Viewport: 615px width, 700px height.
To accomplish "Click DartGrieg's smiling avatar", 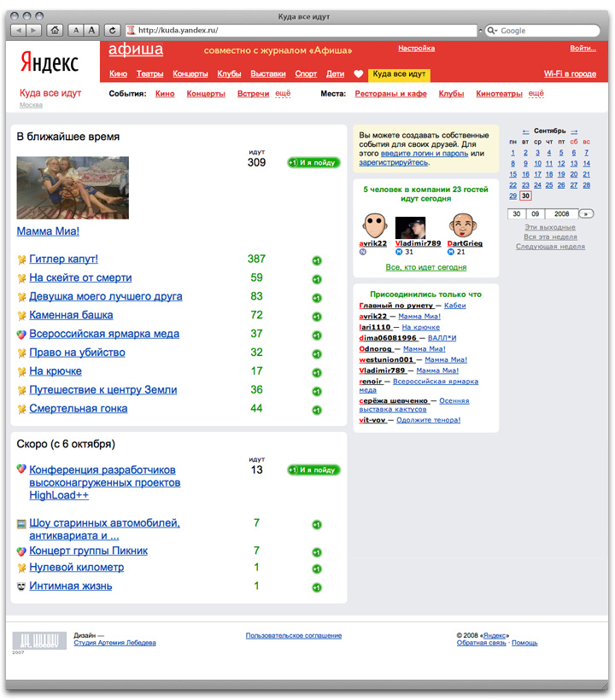I will click(462, 225).
